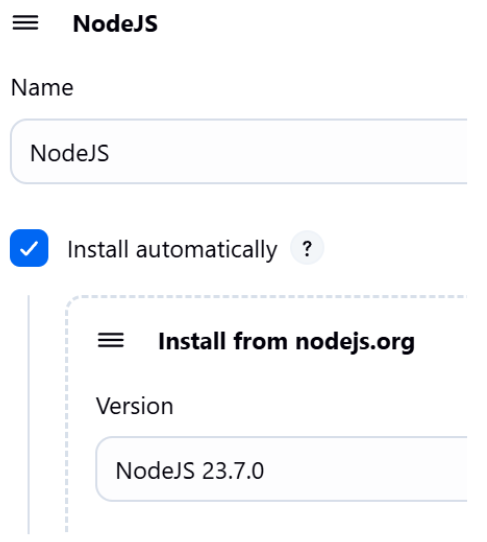This screenshot has width=487, height=542.
Task: Change the NodeJS 23.7.0 version selection
Action: [x=281, y=469]
